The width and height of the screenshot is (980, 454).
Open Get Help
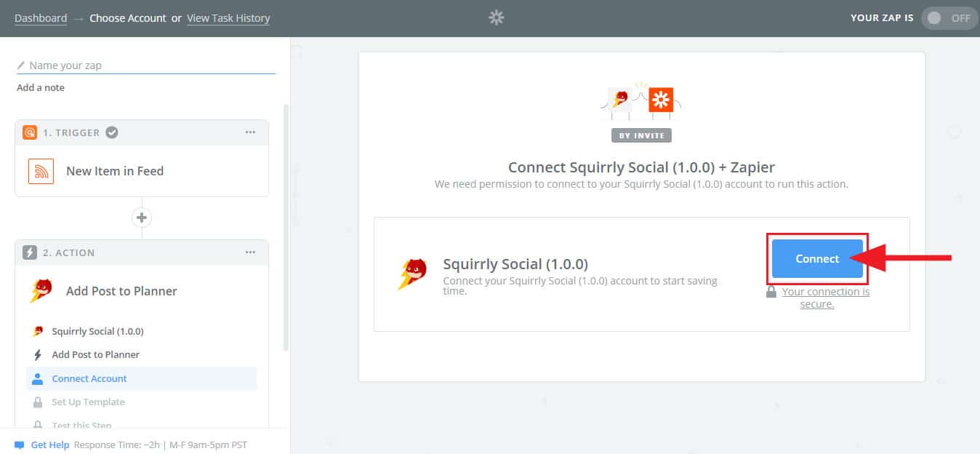pyautogui.click(x=50, y=445)
